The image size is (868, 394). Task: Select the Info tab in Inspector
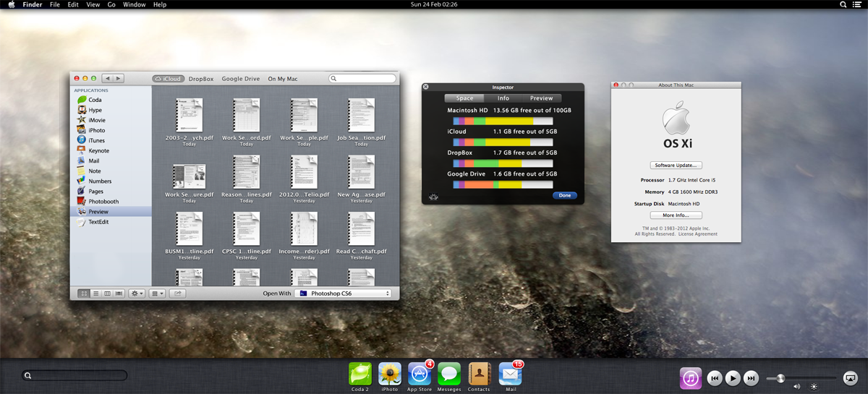pyautogui.click(x=503, y=98)
